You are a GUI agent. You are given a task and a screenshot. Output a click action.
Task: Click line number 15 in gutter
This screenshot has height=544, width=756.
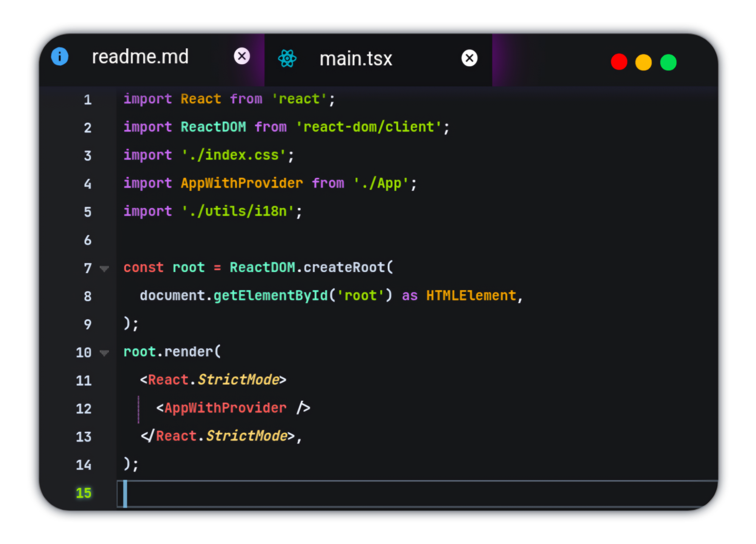(x=84, y=493)
